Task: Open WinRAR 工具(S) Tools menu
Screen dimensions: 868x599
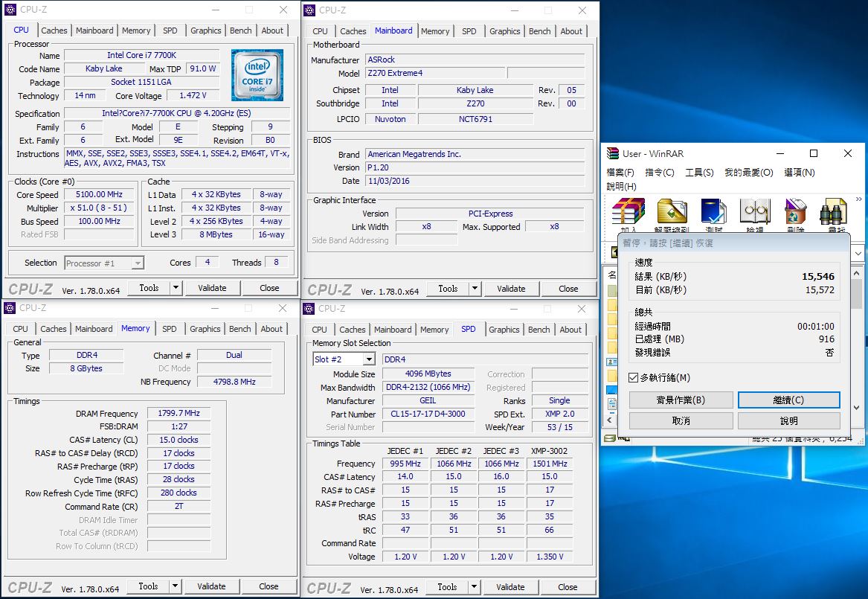Action: click(700, 172)
